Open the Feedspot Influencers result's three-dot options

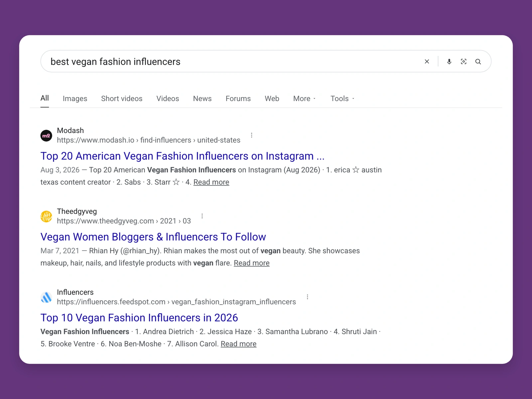(308, 297)
